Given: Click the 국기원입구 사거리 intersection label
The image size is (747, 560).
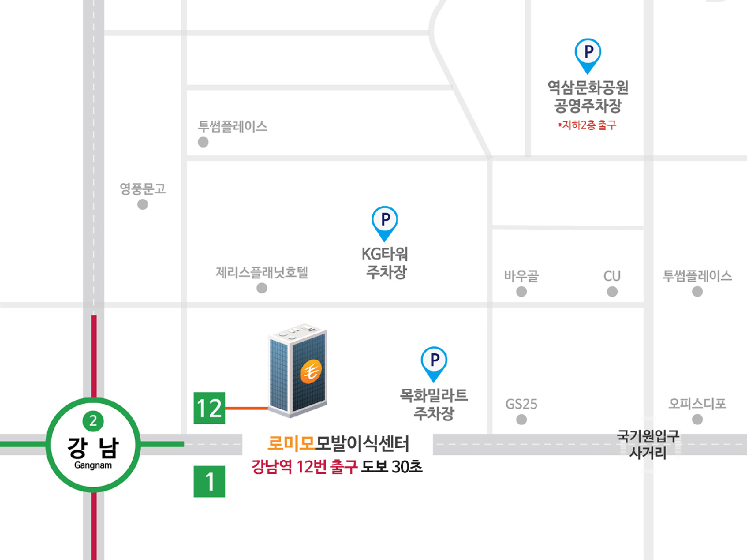Looking at the screenshot, I should (648, 444).
